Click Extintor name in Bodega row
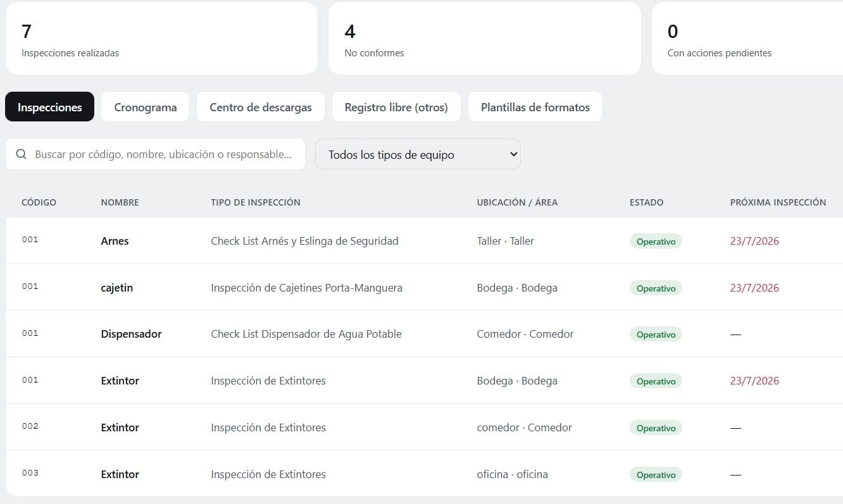 (120, 381)
